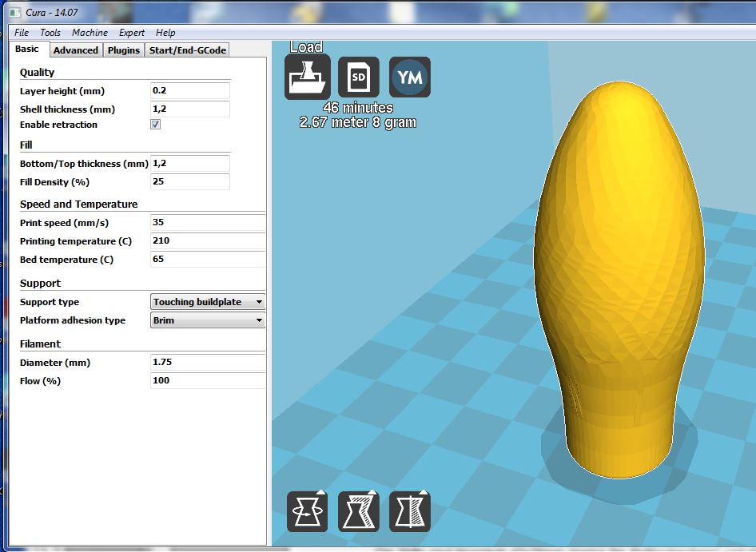The height and width of the screenshot is (552, 756).
Task: Click the SD card save toolpath icon
Action: pyautogui.click(x=359, y=77)
